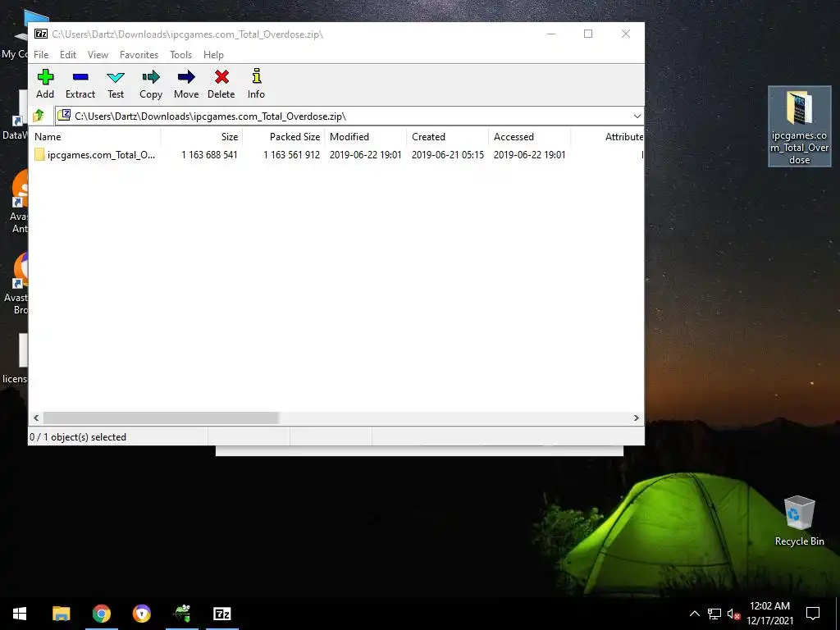Open Avast Secure Browser taskbar icon
Image resolution: width=840 pixels, height=630 pixels.
(x=141, y=614)
